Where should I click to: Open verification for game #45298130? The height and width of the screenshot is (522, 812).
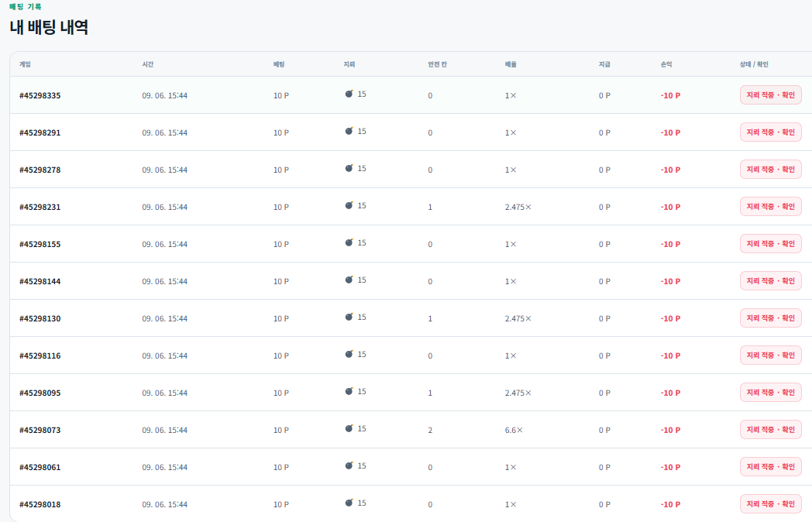tap(771, 318)
